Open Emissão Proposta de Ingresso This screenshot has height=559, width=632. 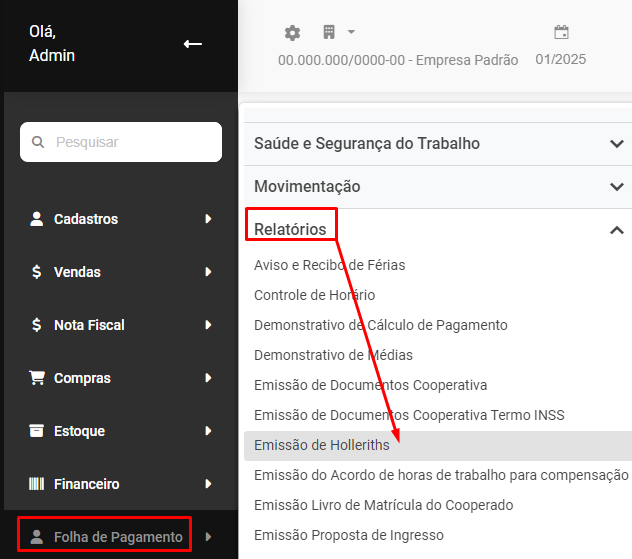tap(348, 535)
